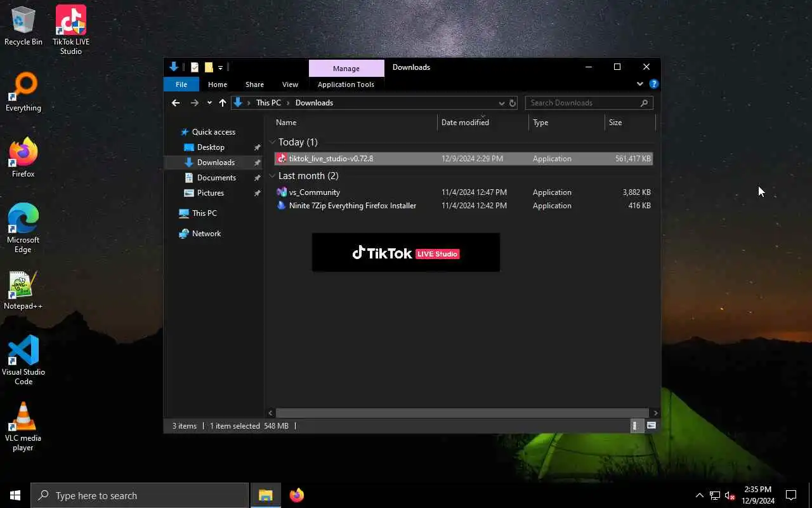This screenshot has width=812, height=508.
Task: Click the horizontal scrollbar right arrow
Action: coord(655,413)
